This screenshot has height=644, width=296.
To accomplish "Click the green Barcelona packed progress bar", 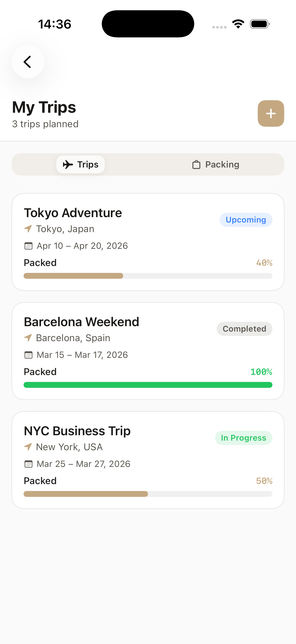I will coord(148,385).
